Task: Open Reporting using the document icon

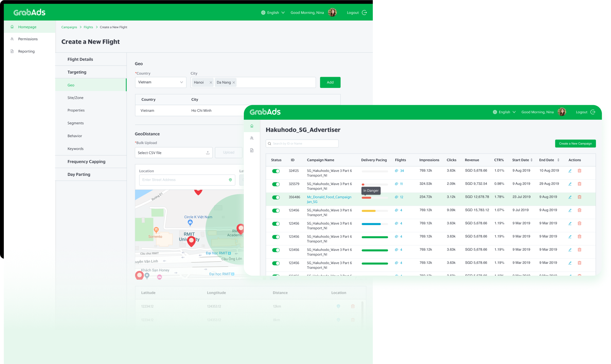Action: [12, 51]
